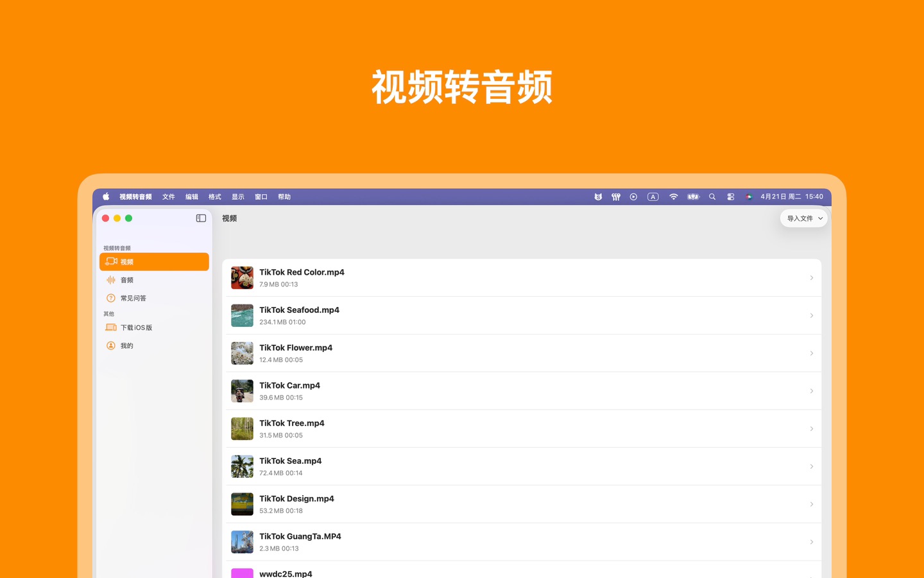
Task: Click the file name TikTok Red Color.mp4
Action: click(302, 272)
